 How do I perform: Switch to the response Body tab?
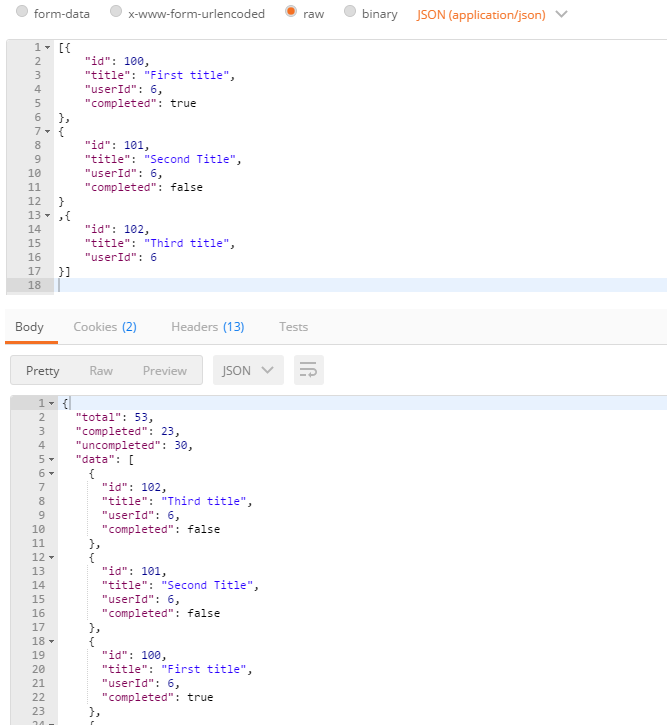tap(29, 327)
